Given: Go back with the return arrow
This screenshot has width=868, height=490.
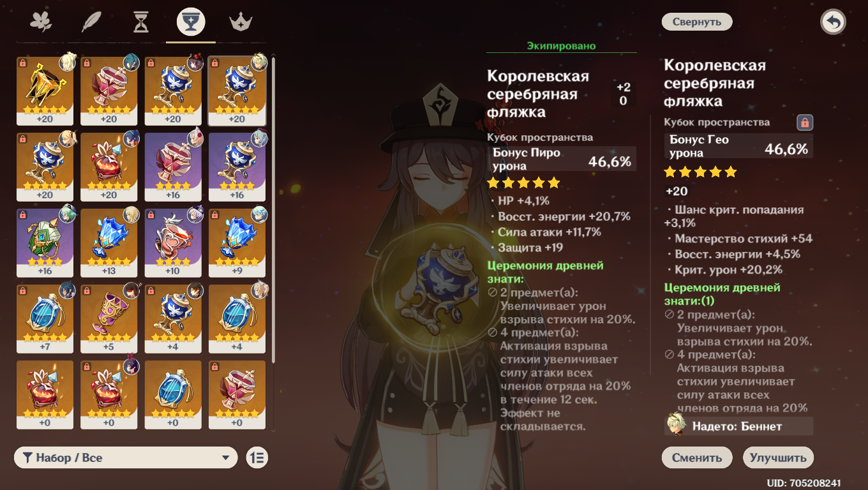Looking at the screenshot, I should coord(833,22).
